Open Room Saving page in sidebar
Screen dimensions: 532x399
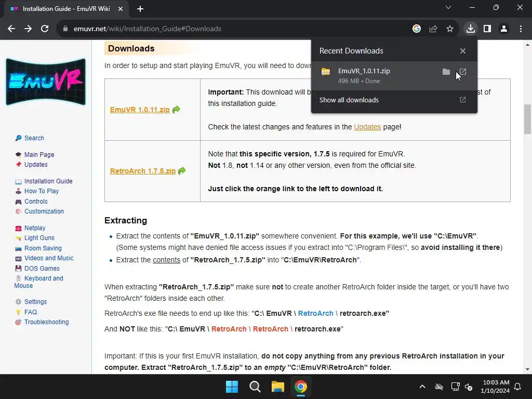click(x=43, y=248)
